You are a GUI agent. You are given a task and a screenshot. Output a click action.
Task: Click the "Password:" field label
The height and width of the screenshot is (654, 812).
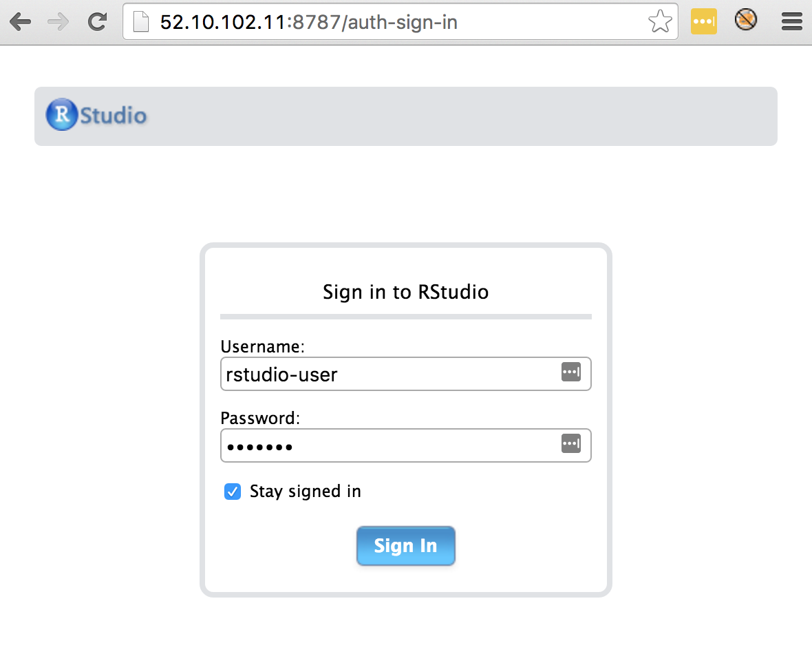coord(260,418)
